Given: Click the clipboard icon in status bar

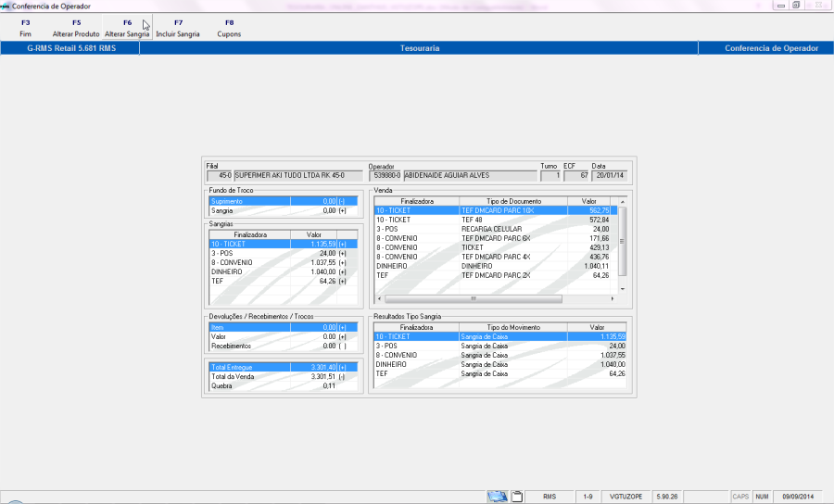Looking at the screenshot, I should click(x=517, y=497).
